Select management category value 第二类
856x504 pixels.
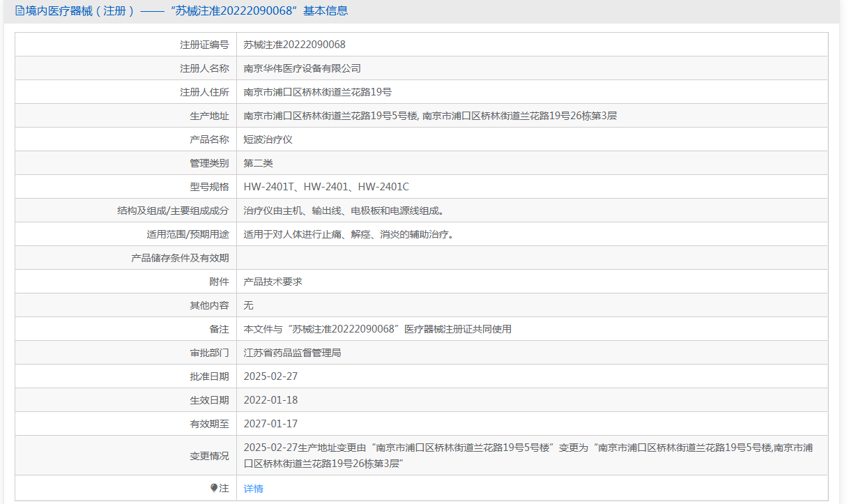(x=259, y=163)
